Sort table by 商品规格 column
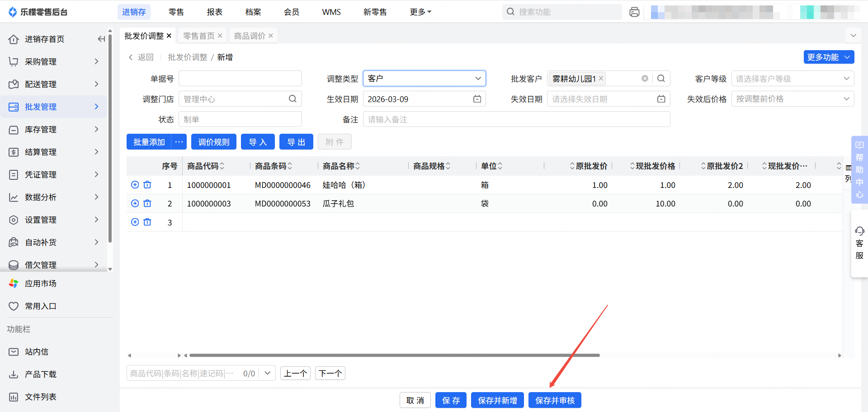The width and height of the screenshot is (868, 412). point(448,166)
